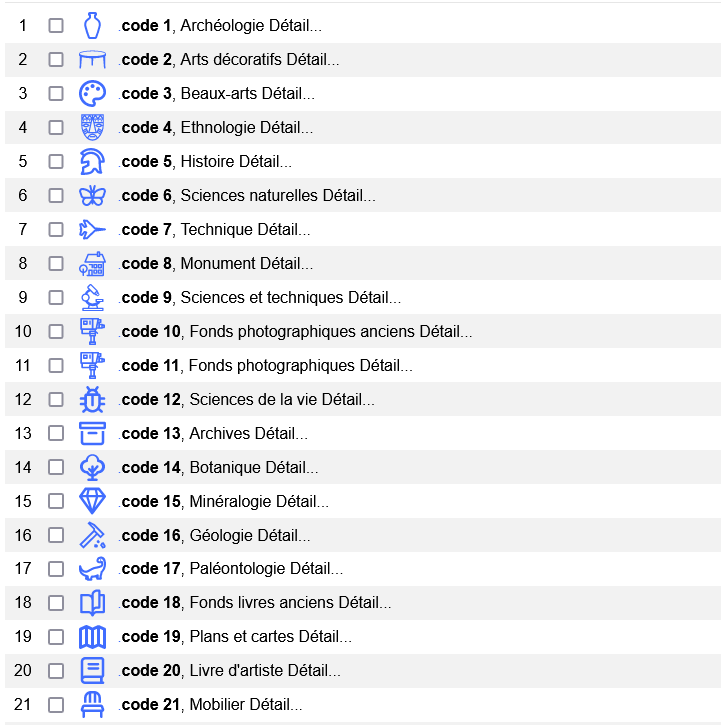Viewport: 721px width, 725px height.
Task: Enable the checkbox for code 21 Mobilier
Action: pos(56,705)
